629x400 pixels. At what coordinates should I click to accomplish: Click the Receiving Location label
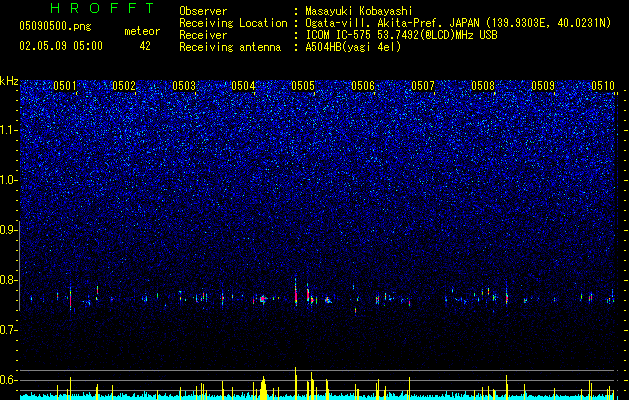[x=233, y=23]
